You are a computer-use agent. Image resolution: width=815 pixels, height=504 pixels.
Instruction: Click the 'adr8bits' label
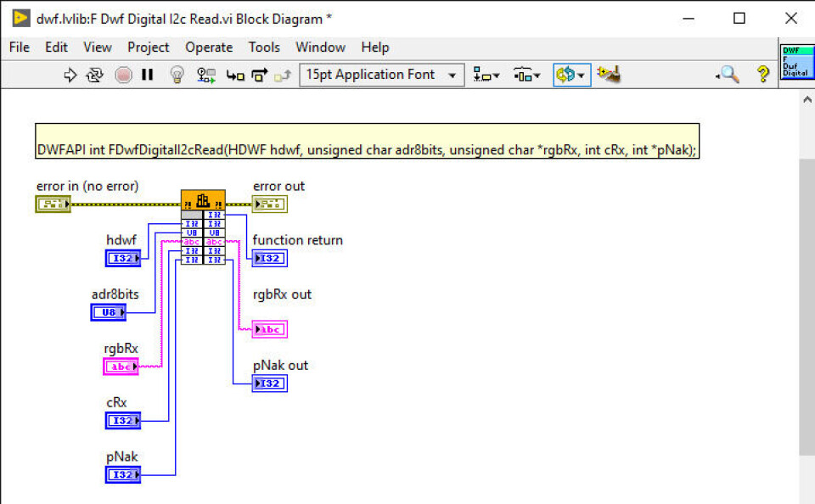[x=115, y=294]
